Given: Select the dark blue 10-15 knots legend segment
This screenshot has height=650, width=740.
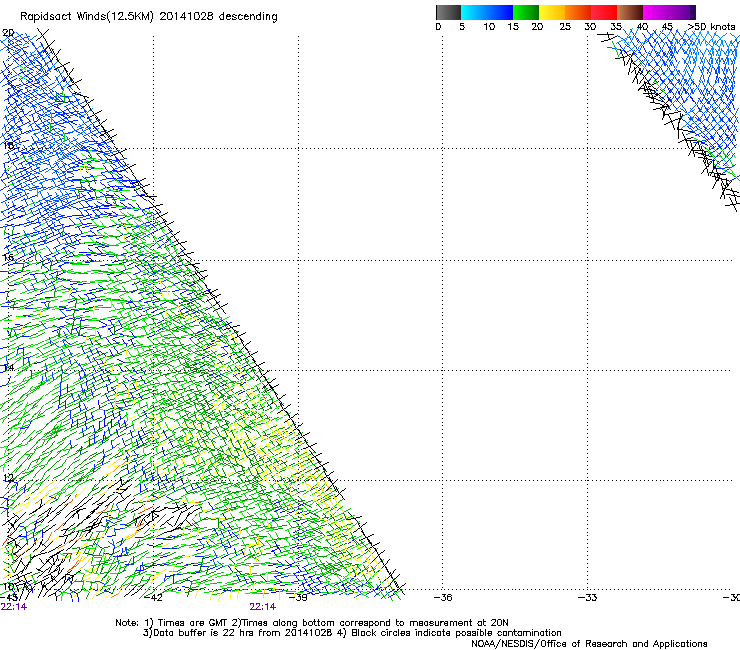Looking at the screenshot, I should click(500, 12).
